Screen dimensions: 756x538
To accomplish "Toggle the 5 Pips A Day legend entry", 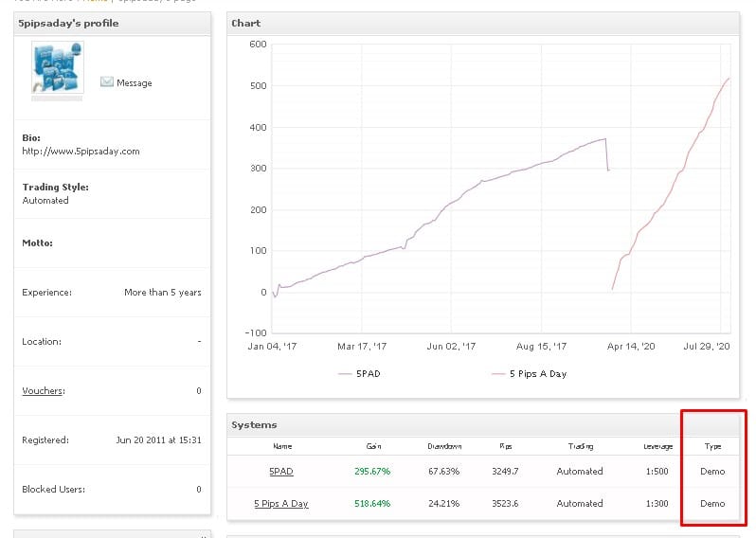I will click(x=529, y=373).
